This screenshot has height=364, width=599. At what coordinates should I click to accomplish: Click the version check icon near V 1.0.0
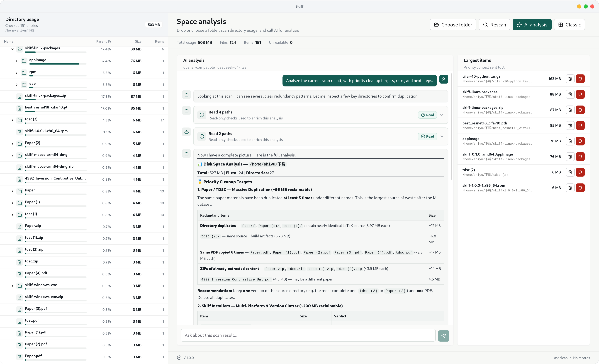click(x=179, y=358)
